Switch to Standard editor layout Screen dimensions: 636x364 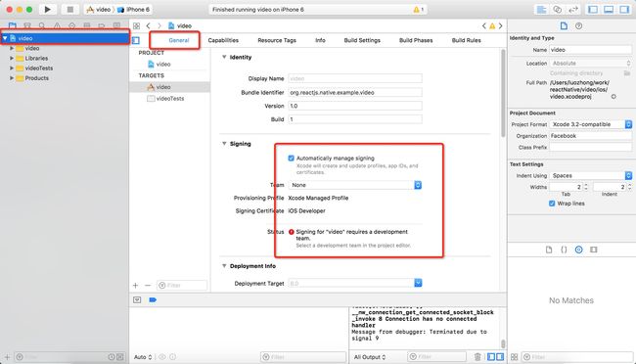(541, 10)
